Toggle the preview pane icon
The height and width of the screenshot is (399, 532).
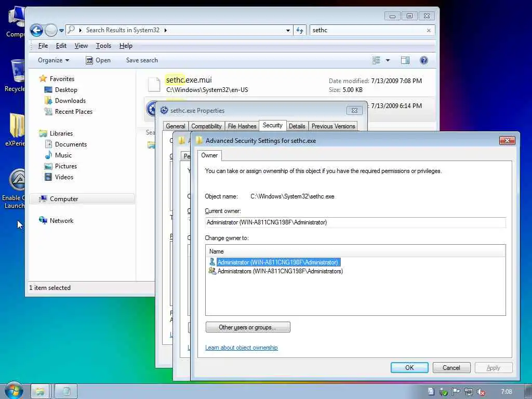coord(405,60)
